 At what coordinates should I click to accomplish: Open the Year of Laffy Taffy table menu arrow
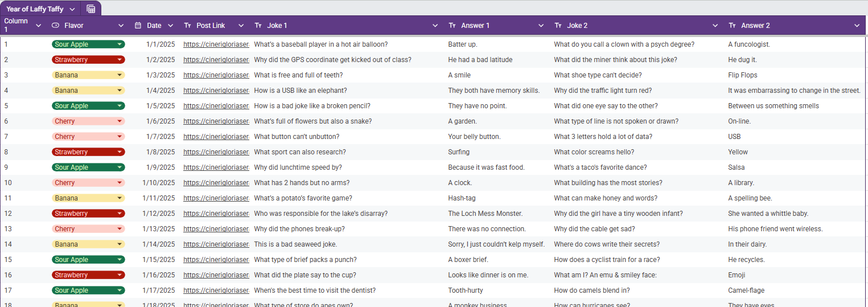point(72,9)
